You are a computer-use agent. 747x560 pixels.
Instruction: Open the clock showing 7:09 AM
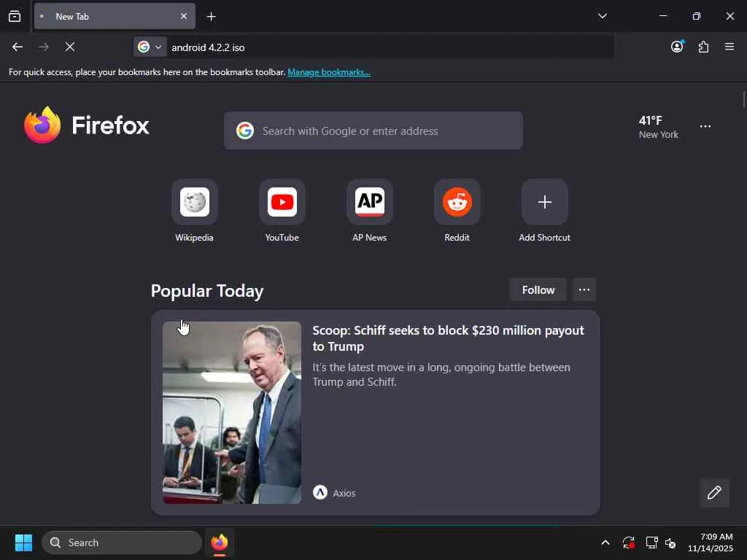point(711,542)
